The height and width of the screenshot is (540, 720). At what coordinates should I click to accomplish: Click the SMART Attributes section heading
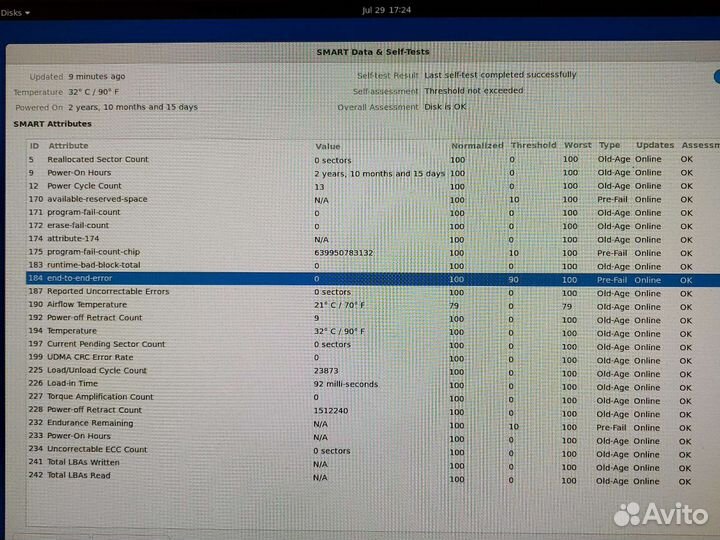(x=52, y=124)
